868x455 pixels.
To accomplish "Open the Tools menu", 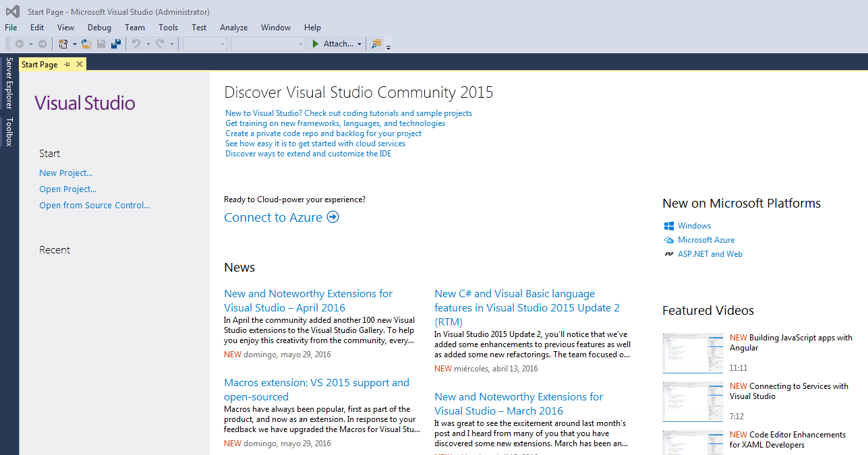I will pos(169,28).
